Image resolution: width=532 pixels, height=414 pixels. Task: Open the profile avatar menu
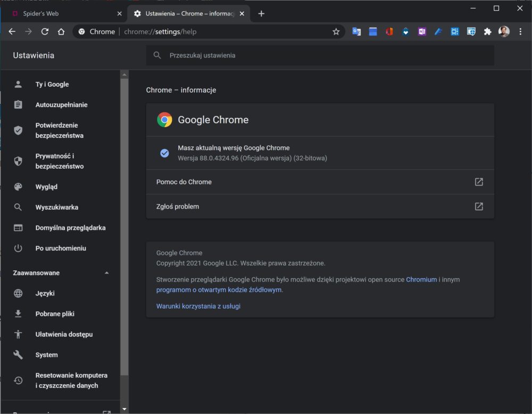pos(504,31)
